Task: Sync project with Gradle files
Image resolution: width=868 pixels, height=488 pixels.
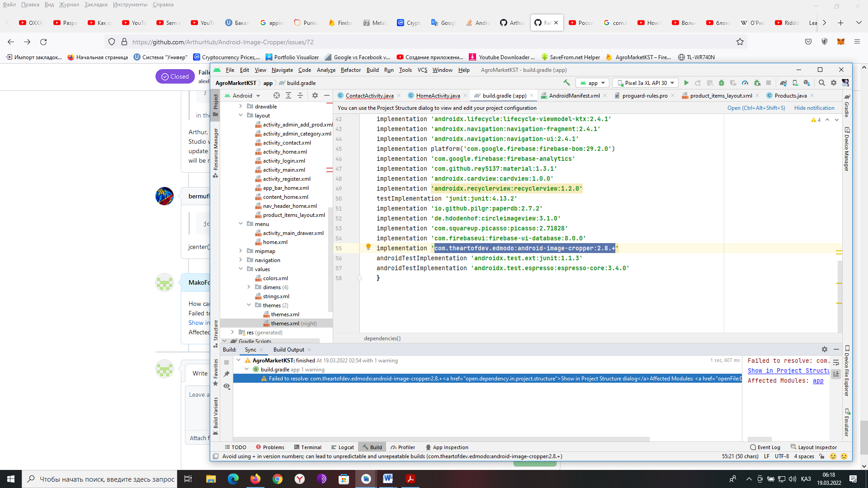Action: [x=783, y=83]
